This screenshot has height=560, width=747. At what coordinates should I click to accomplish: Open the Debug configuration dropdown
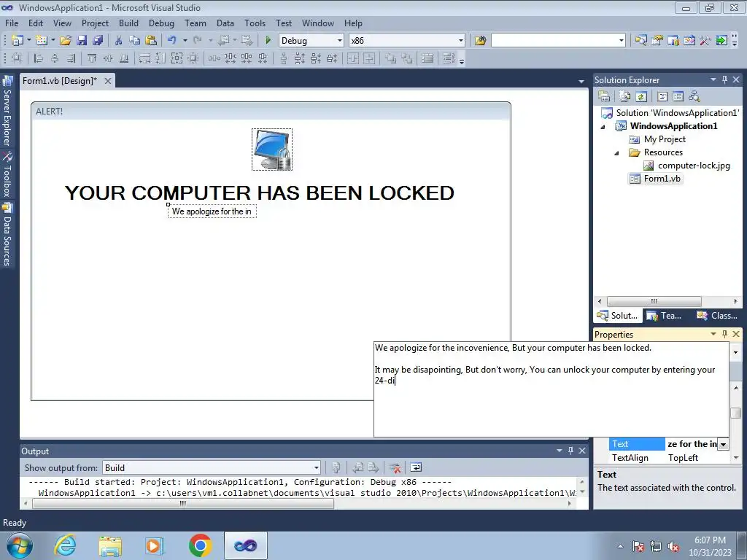point(340,41)
